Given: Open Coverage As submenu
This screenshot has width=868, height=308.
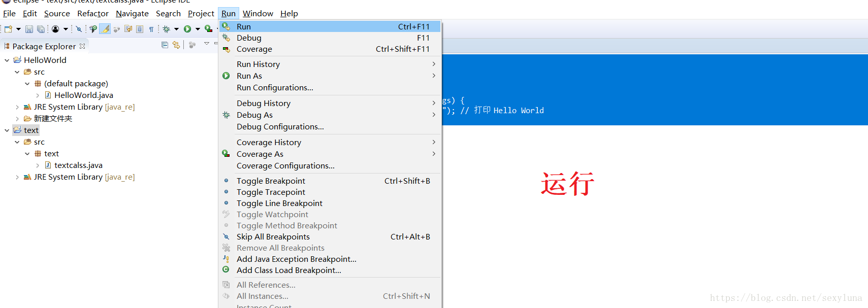Looking at the screenshot, I should click(x=330, y=154).
